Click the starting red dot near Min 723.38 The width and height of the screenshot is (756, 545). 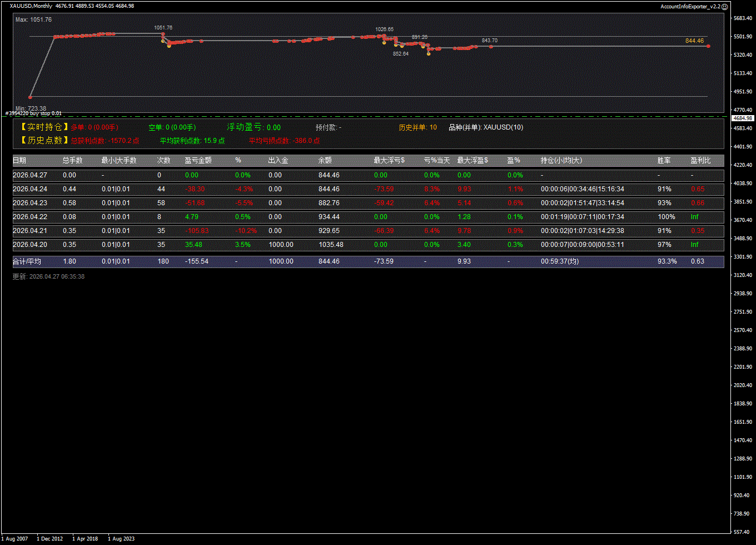31,97
